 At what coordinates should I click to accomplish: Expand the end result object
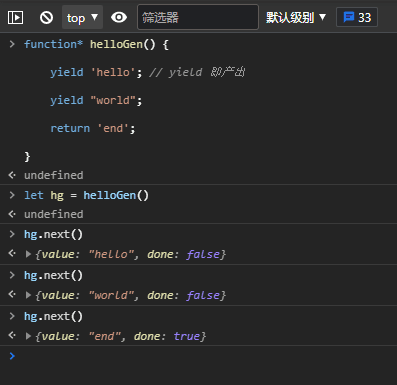tap(28, 336)
